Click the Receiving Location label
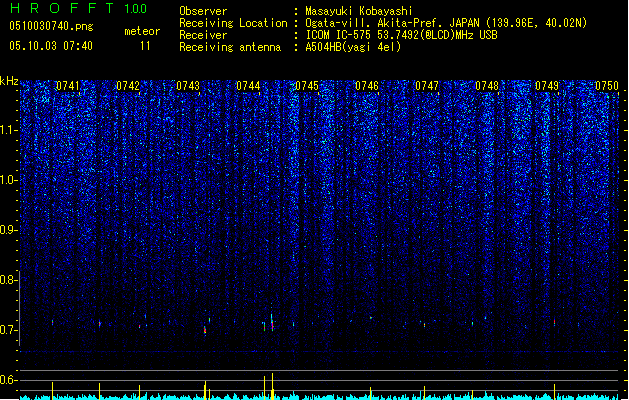 pos(233,23)
